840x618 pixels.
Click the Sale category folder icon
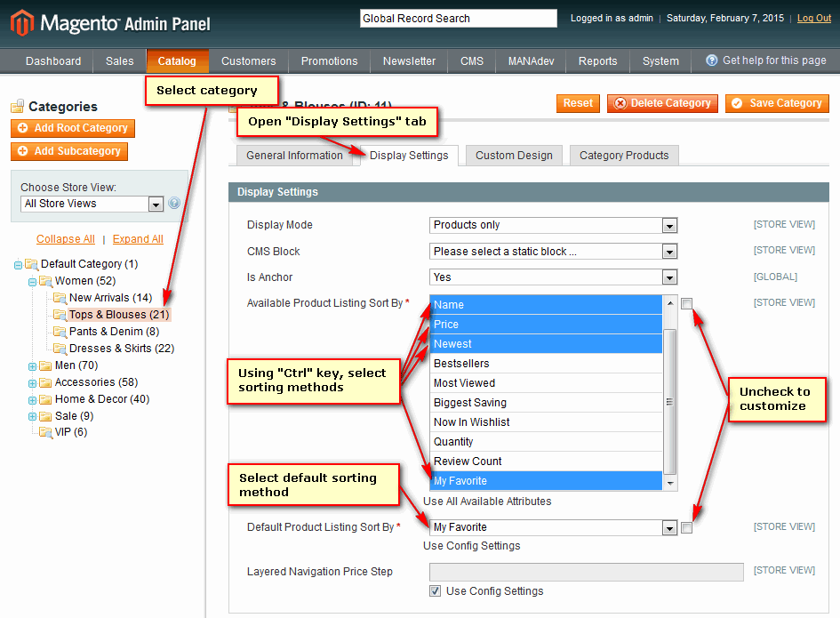click(x=45, y=416)
